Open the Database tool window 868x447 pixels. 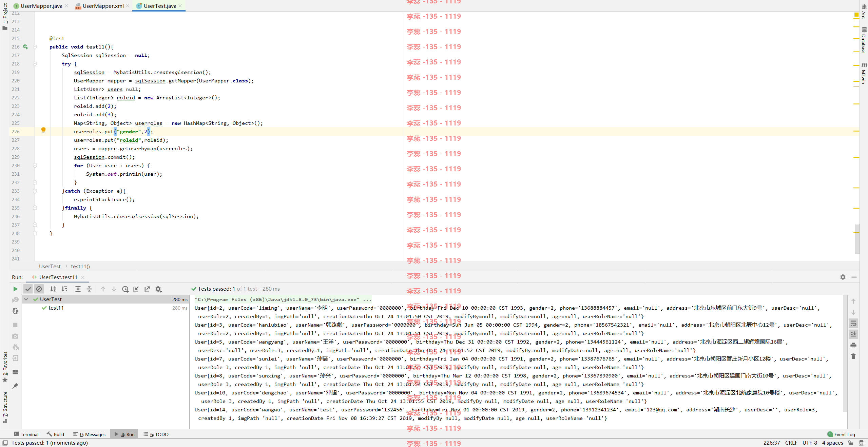pyautogui.click(x=864, y=40)
